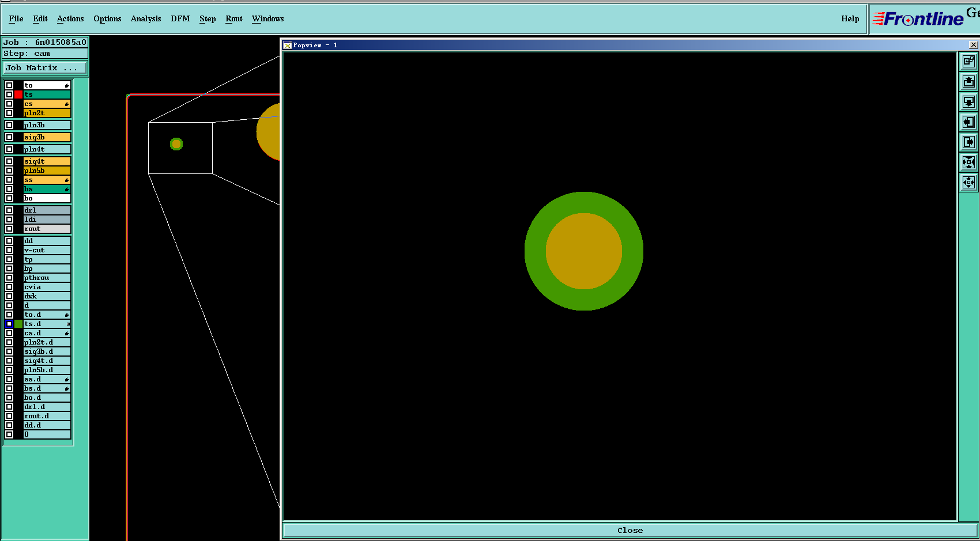This screenshot has height=541, width=980.
Task: Click the Popview window title icon
Action: (x=288, y=45)
